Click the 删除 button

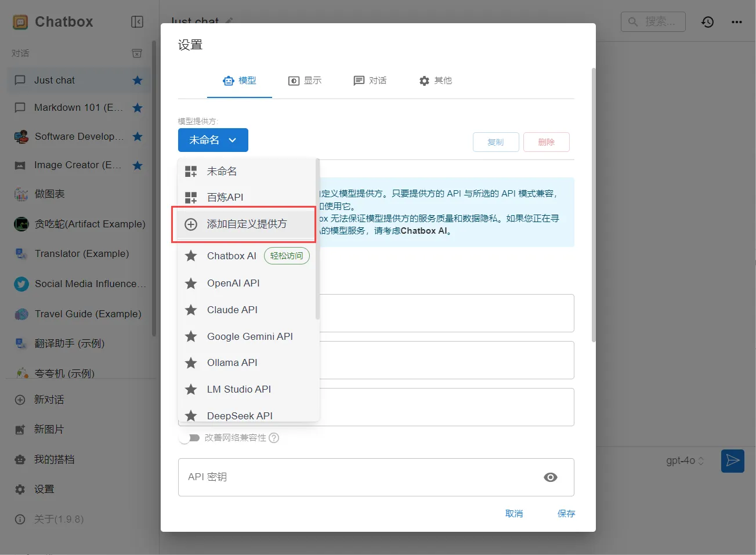pos(547,142)
